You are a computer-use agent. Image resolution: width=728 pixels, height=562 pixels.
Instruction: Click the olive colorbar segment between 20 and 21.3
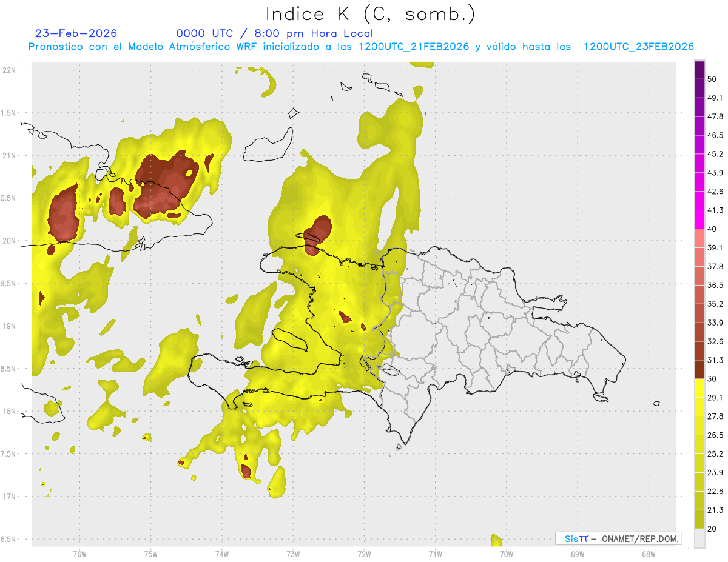point(699,519)
